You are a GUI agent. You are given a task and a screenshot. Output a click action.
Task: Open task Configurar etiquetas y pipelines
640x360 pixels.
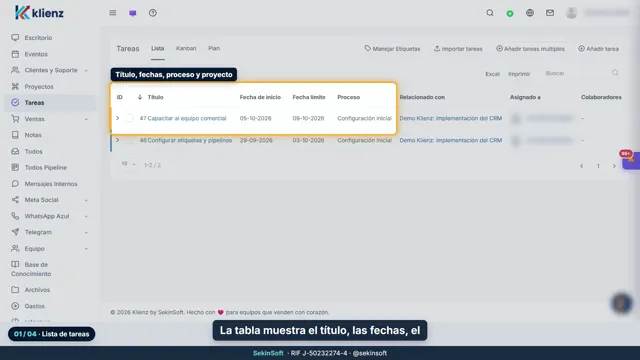coord(189,140)
